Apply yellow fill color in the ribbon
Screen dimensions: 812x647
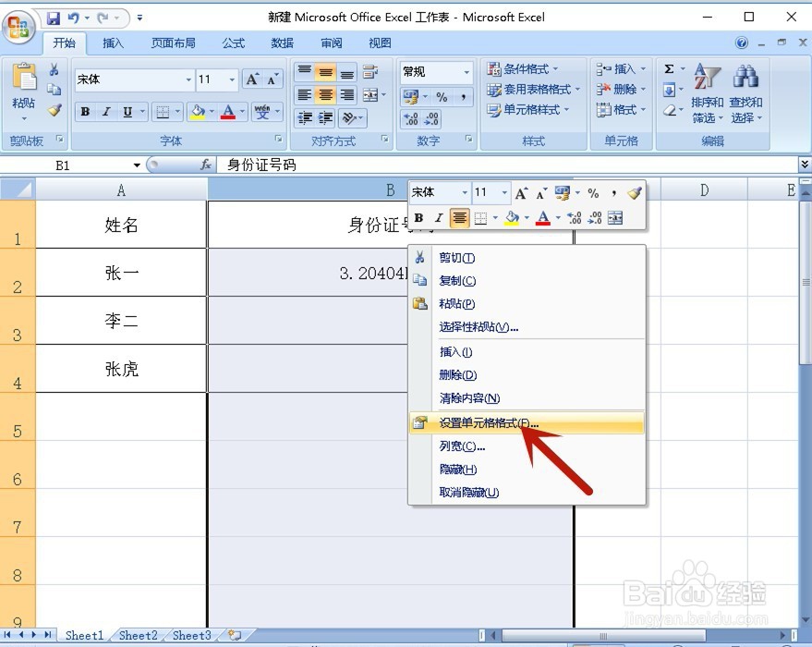pyautogui.click(x=198, y=111)
